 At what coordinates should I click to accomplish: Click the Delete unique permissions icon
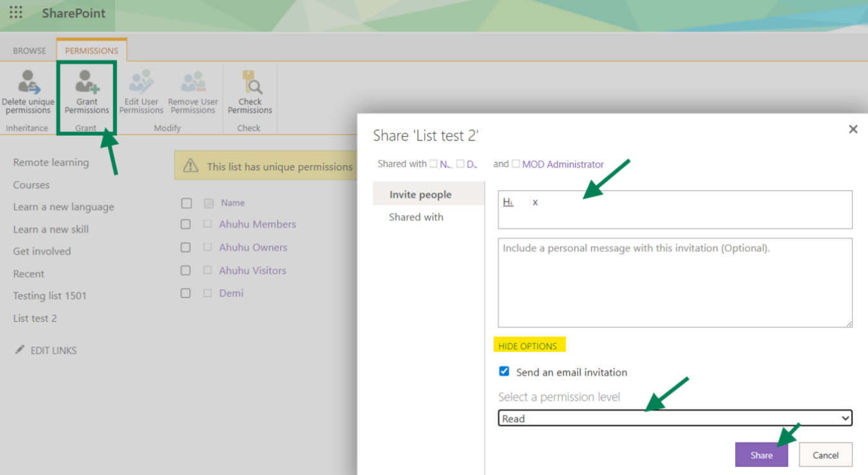click(28, 82)
